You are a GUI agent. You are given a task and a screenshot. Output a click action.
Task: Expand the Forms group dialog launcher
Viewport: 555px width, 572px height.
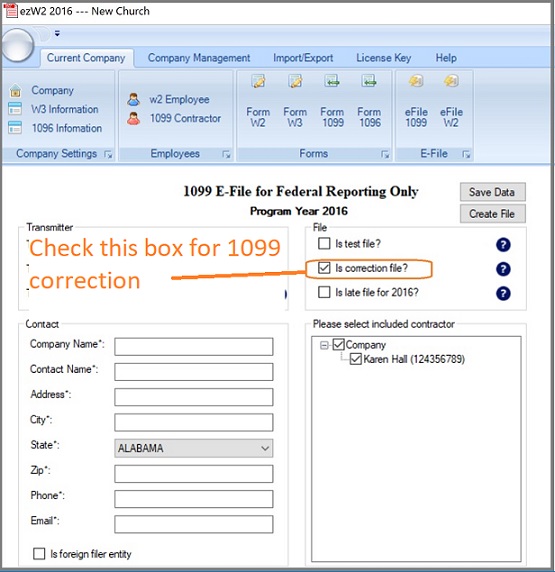385,155
